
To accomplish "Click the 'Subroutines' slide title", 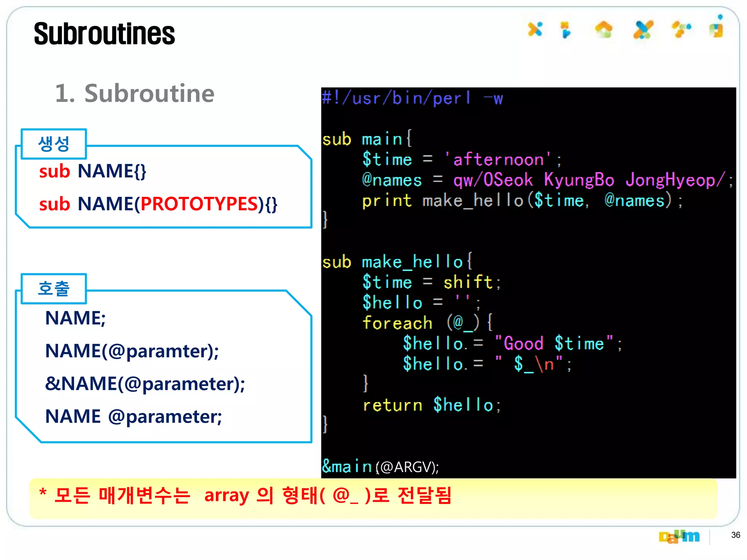I will tap(104, 34).
